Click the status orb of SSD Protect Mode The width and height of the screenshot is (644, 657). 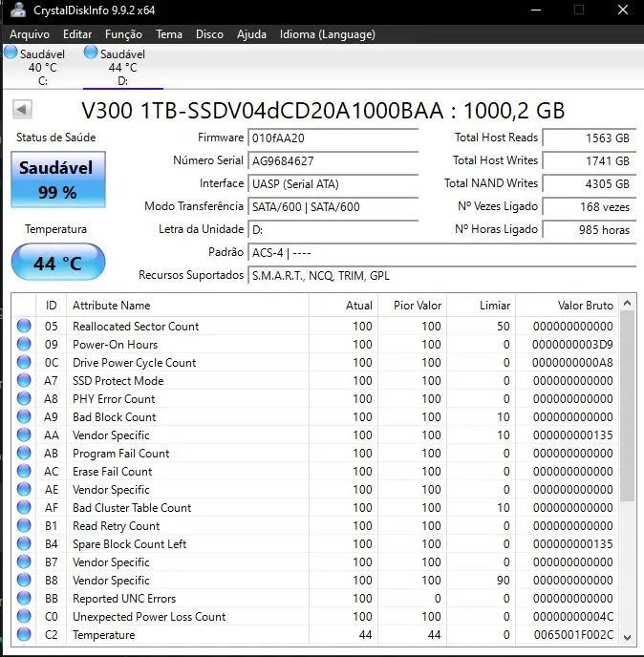coord(24,380)
